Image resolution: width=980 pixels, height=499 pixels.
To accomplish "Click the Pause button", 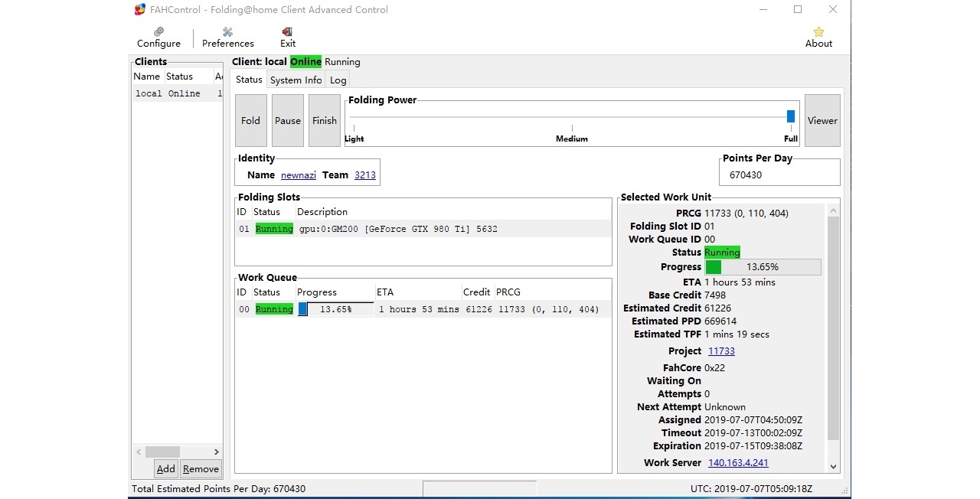I will pyautogui.click(x=288, y=120).
